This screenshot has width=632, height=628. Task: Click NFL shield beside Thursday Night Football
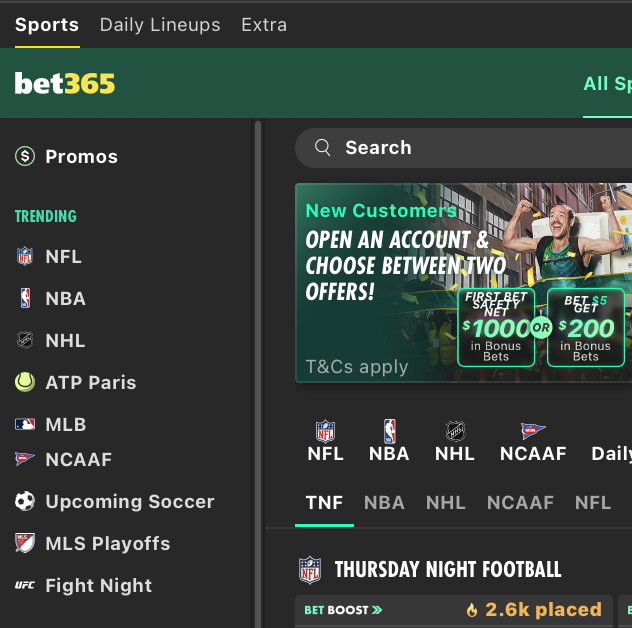[x=310, y=570]
